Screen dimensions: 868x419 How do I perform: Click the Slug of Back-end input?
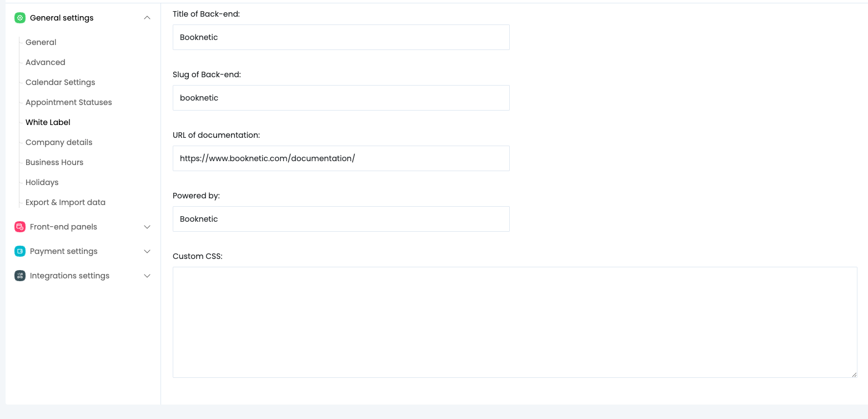coord(341,98)
